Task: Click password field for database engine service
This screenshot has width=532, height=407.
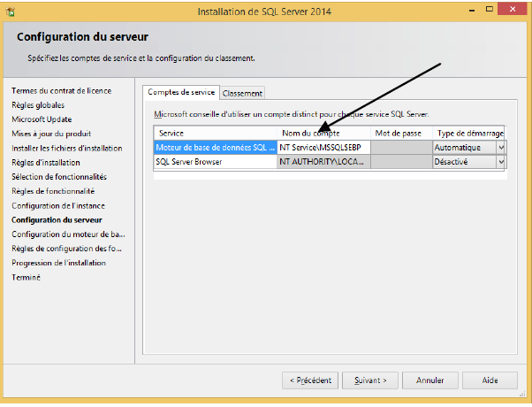Action: click(401, 148)
